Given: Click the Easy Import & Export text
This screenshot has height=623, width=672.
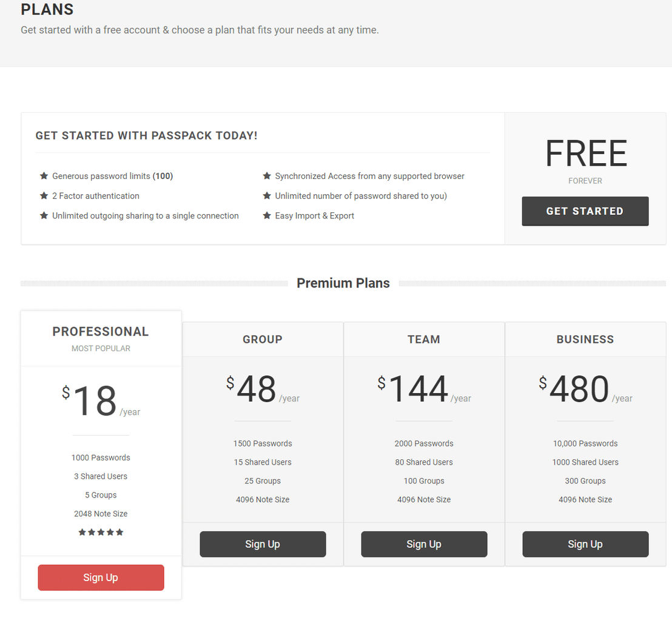Looking at the screenshot, I should coord(315,216).
